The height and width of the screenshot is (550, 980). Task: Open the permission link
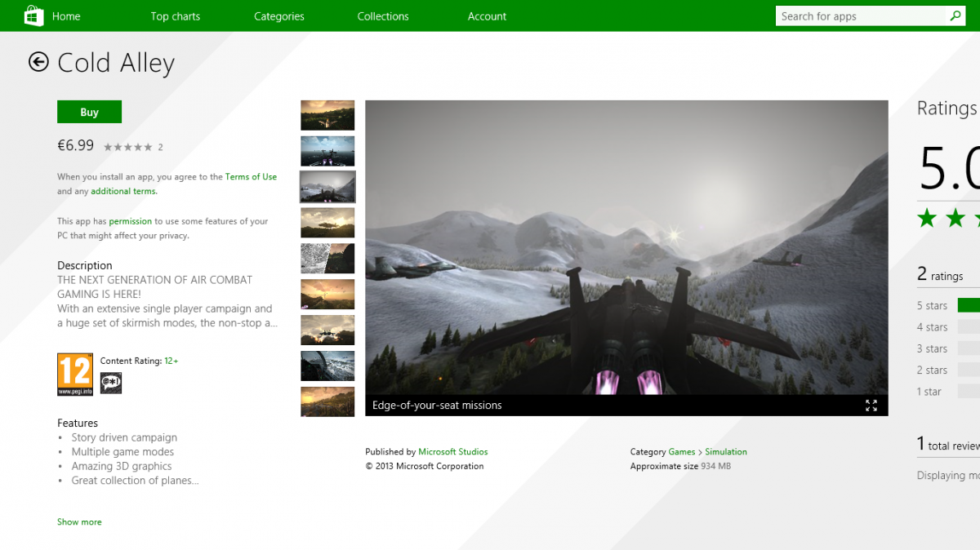click(x=131, y=221)
